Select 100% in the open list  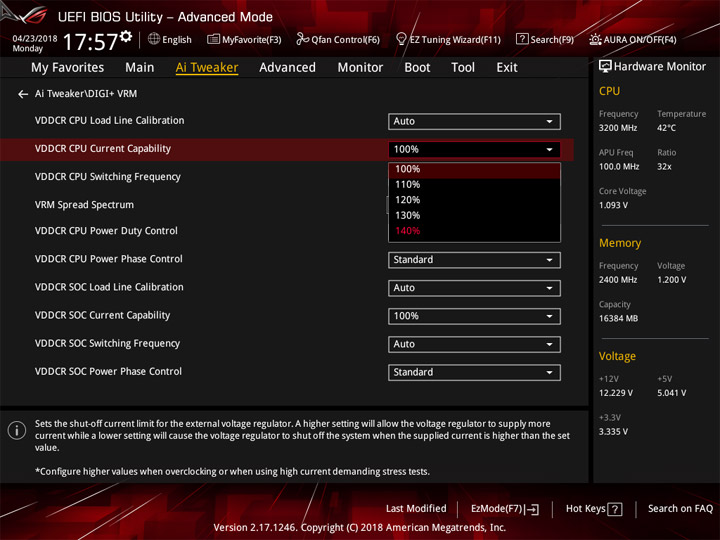coord(474,169)
